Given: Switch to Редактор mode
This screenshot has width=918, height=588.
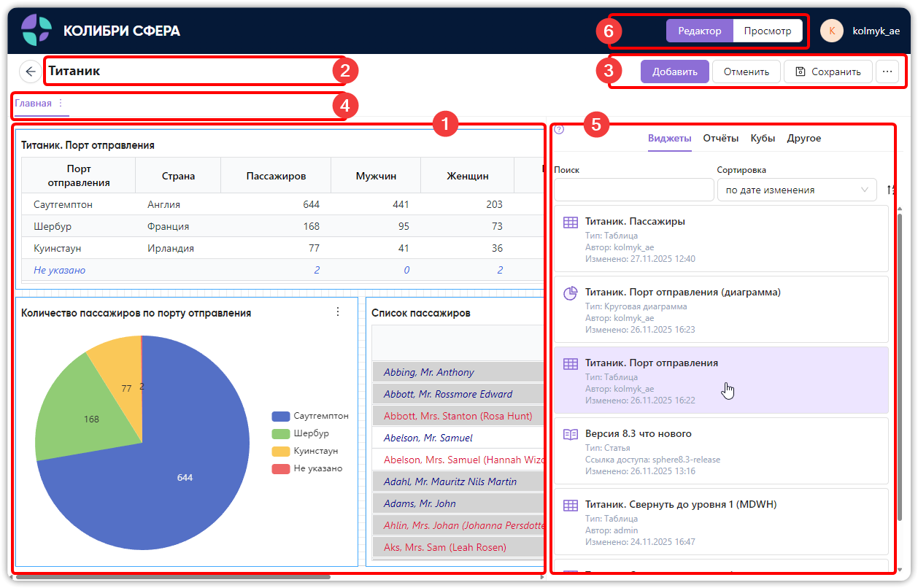Looking at the screenshot, I should pos(700,31).
